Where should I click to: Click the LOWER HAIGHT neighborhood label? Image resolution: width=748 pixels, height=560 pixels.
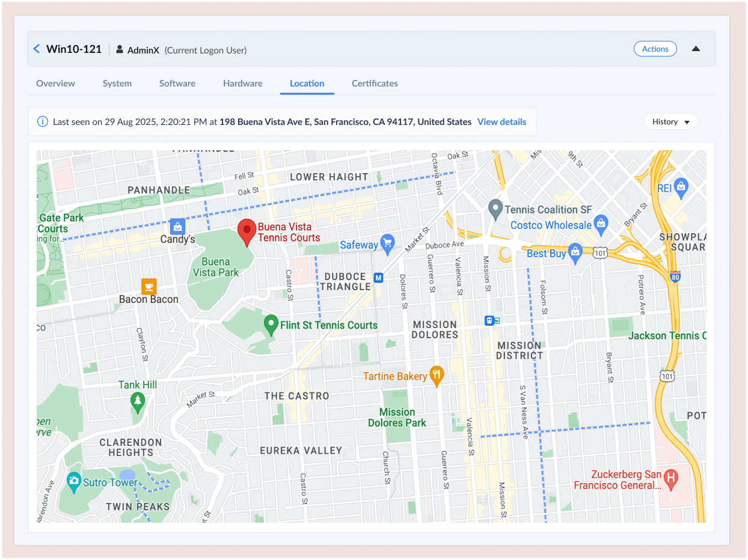pos(329,177)
